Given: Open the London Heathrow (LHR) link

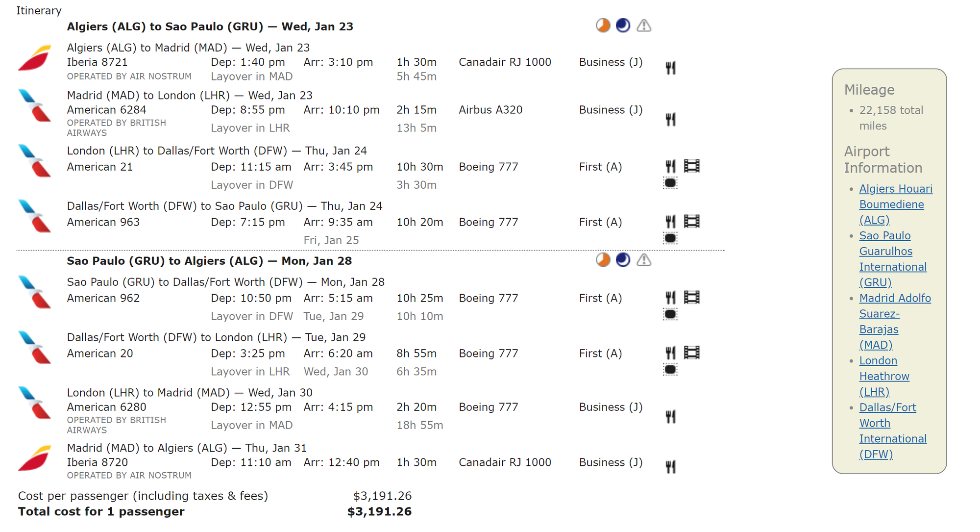Looking at the screenshot, I should tap(883, 376).
